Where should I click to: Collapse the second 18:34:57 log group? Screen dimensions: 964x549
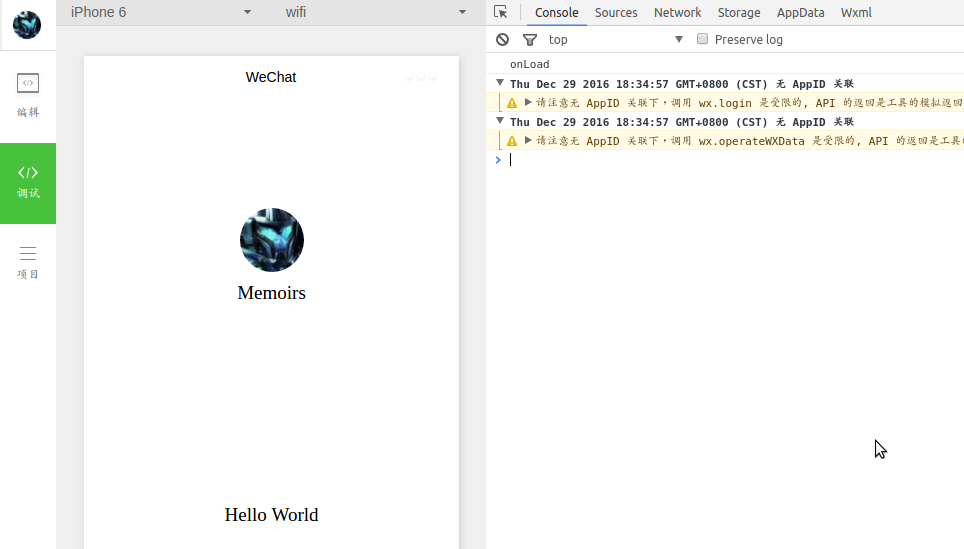[500, 120]
